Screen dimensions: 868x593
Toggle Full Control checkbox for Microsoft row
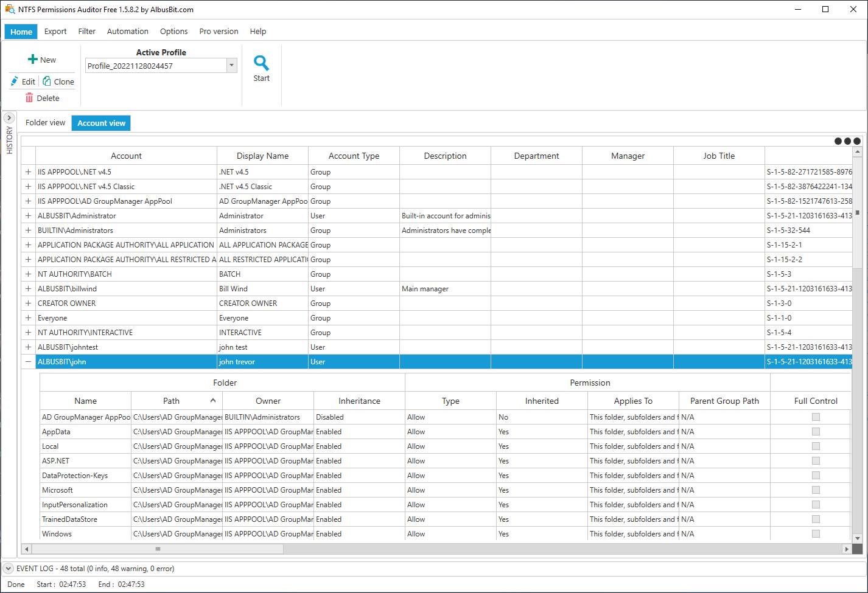point(816,490)
